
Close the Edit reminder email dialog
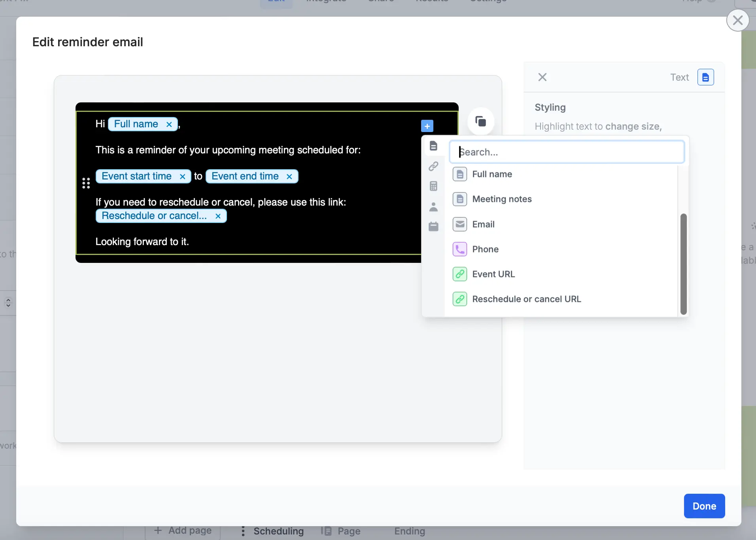point(738,20)
